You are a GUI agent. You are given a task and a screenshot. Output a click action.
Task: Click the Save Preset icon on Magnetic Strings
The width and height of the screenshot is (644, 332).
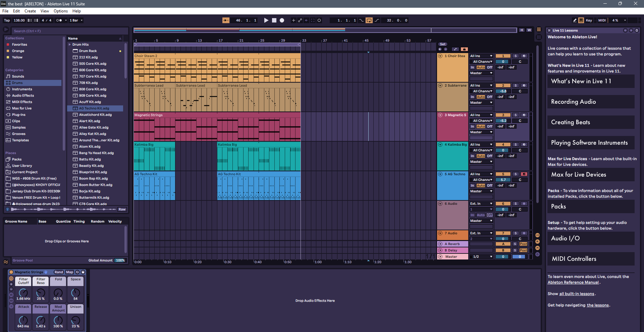pyautogui.click(x=83, y=272)
